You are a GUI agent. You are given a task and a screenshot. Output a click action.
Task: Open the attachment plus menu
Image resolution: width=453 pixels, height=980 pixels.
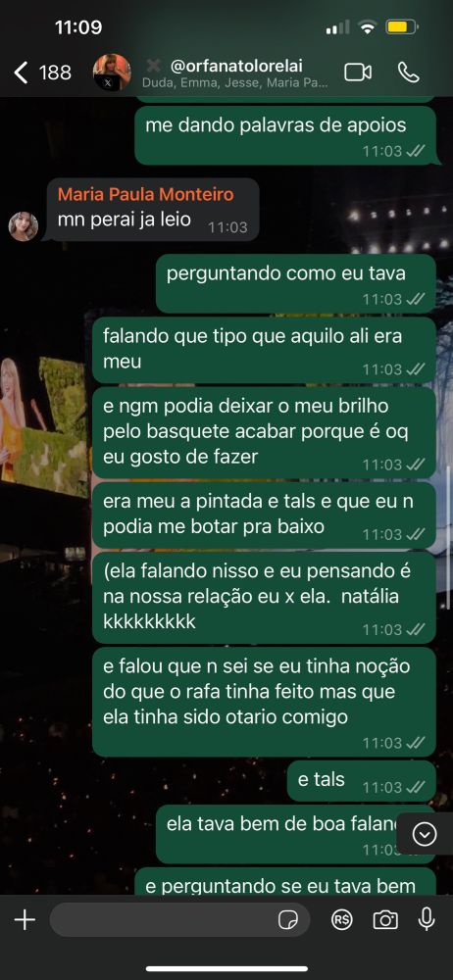tap(25, 919)
